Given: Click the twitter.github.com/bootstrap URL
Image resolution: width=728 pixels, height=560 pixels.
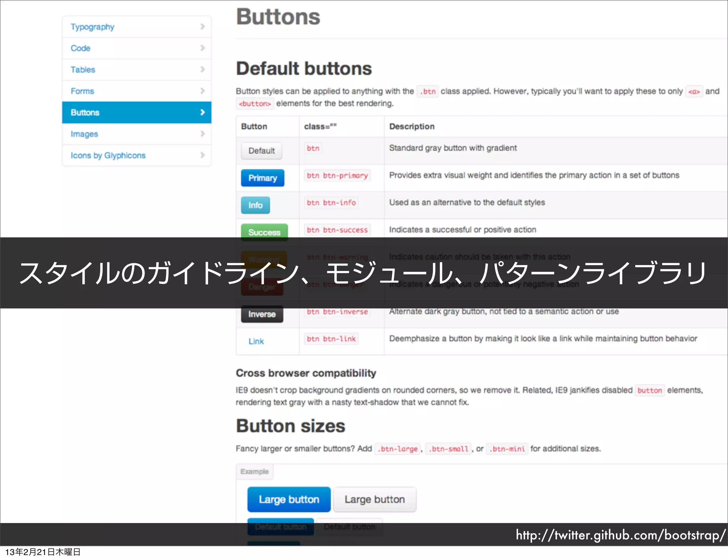Looking at the screenshot, I should [x=620, y=535].
